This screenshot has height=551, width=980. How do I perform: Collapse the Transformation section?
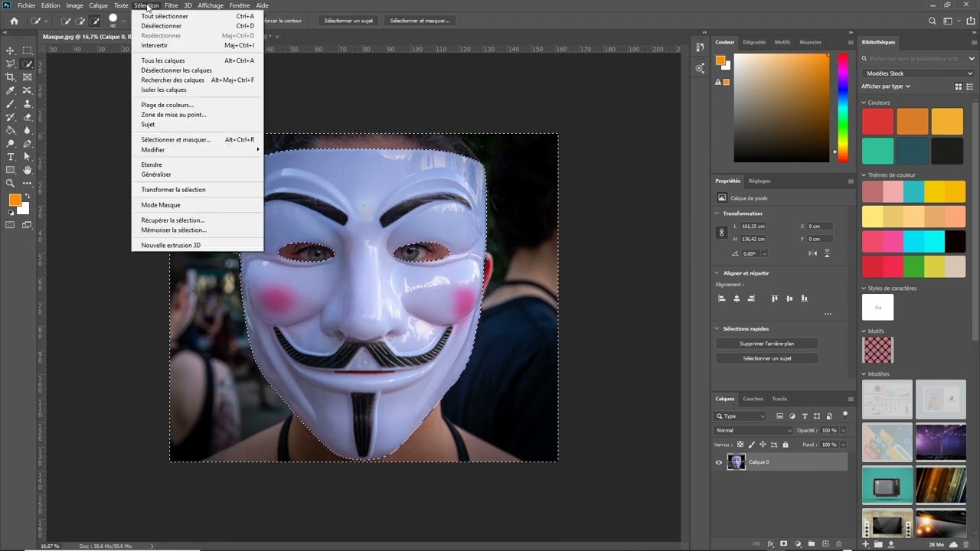[x=717, y=214]
